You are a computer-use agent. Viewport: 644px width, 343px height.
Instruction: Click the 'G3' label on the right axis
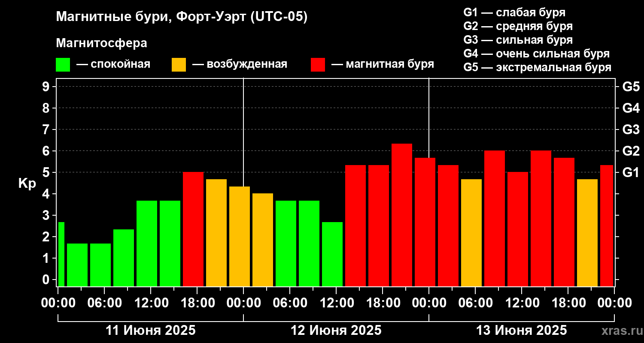631,129
